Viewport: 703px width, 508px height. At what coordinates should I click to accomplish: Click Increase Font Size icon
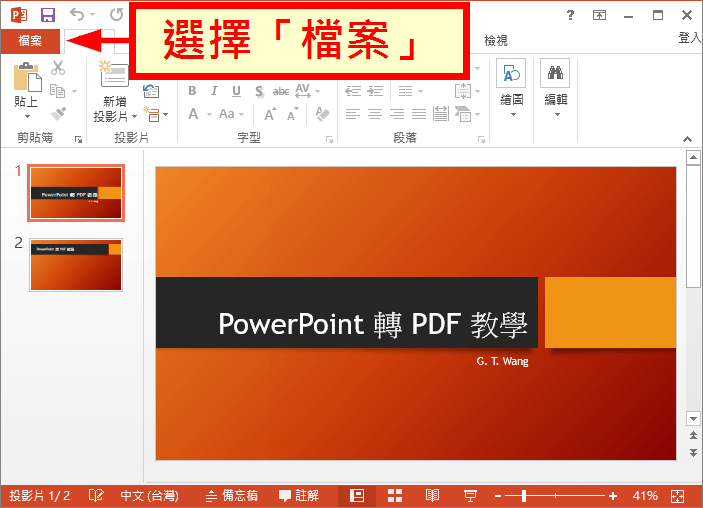(x=270, y=114)
